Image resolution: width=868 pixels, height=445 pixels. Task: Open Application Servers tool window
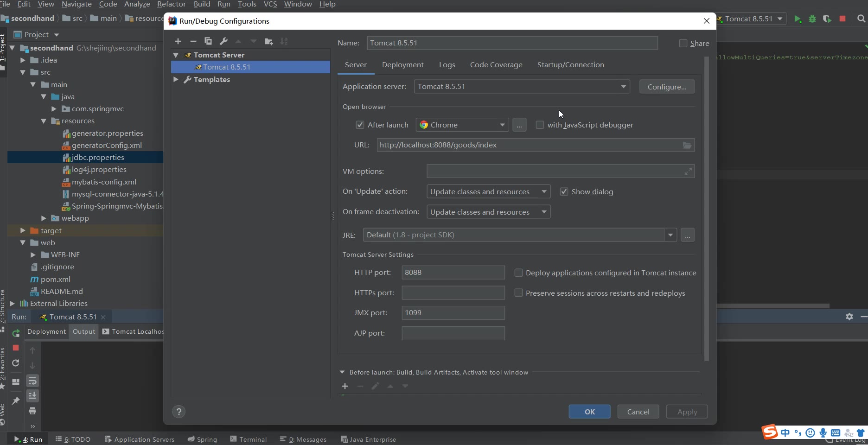point(140,439)
